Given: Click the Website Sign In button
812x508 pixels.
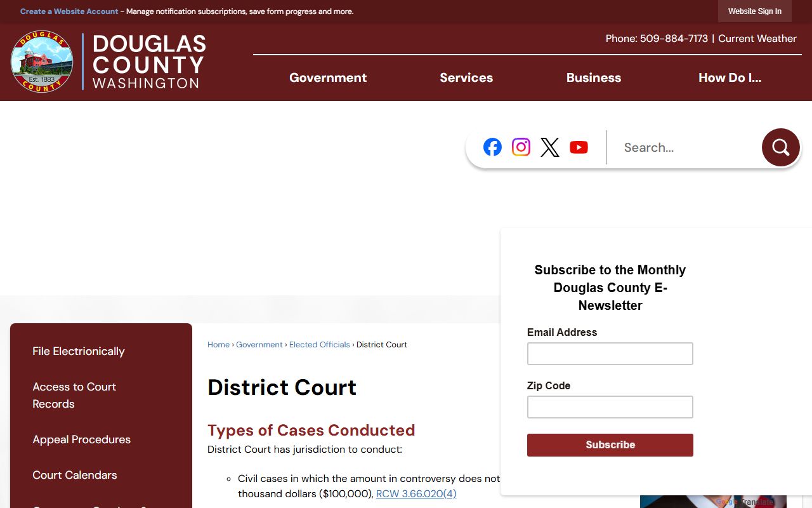Looking at the screenshot, I should click(755, 11).
